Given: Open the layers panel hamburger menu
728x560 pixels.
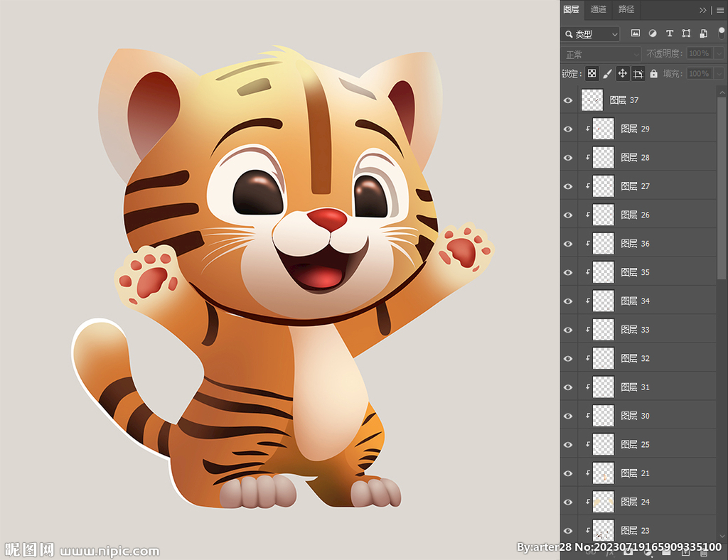Looking at the screenshot, I should tap(719, 10).
